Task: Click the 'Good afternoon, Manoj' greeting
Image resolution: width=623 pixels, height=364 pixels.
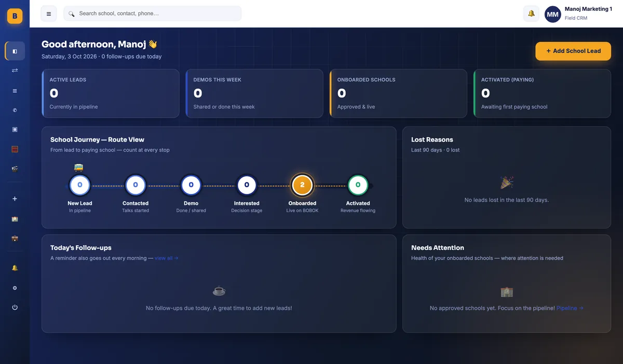Action: tap(99, 45)
